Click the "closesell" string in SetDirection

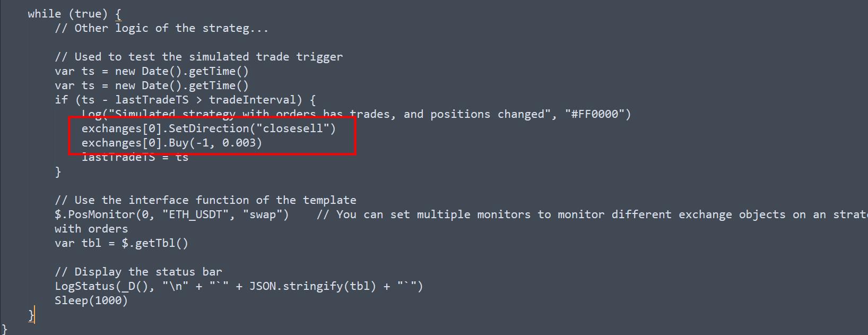coord(293,128)
